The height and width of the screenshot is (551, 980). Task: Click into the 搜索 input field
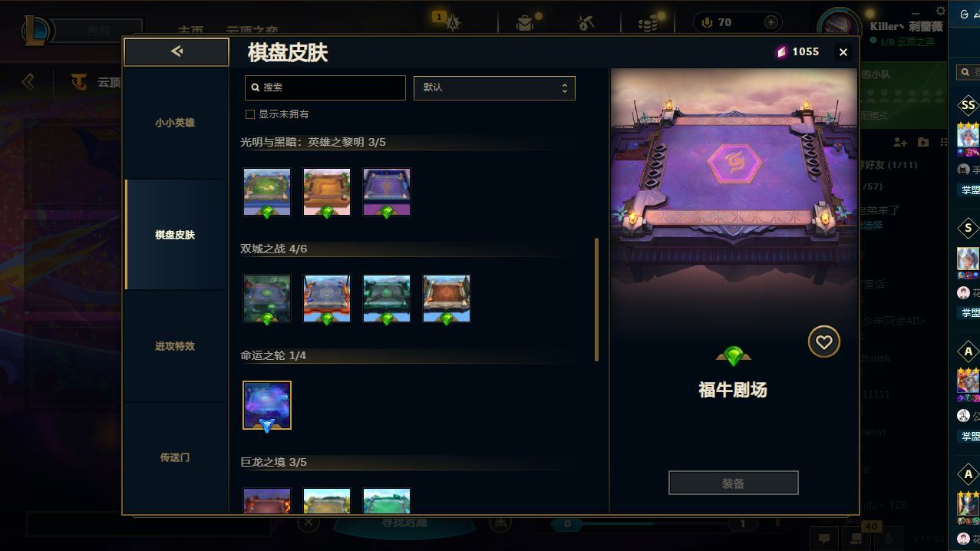tap(325, 87)
